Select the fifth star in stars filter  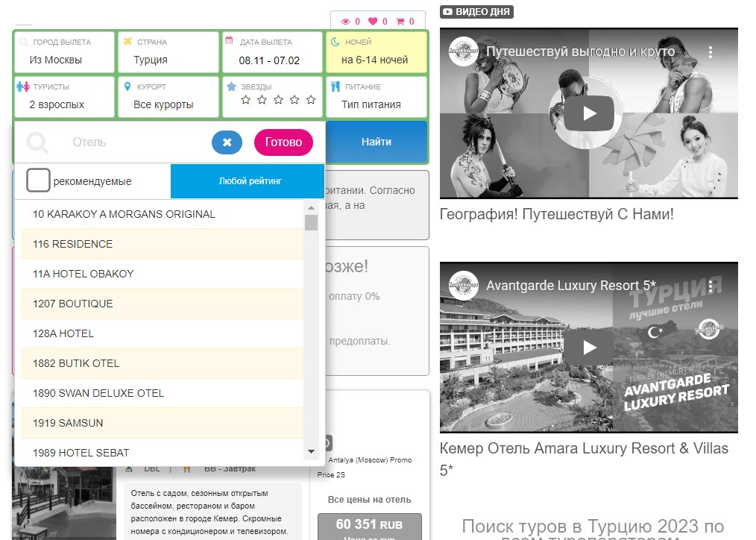pos(311,100)
